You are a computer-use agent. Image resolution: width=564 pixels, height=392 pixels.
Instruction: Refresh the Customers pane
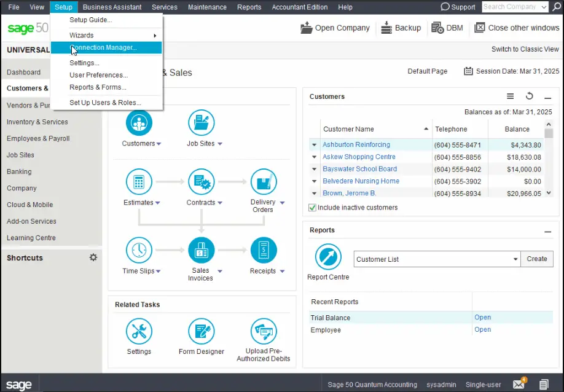point(529,96)
